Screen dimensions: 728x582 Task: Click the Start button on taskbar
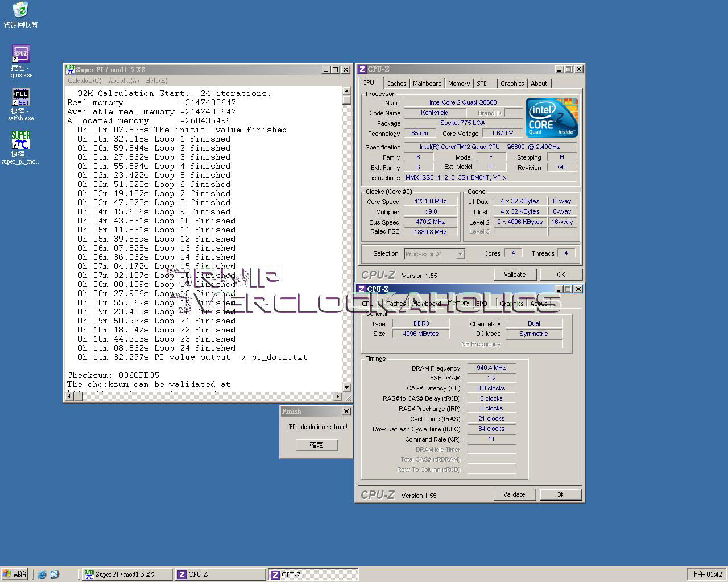pyautogui.click(x=15, y=574)
